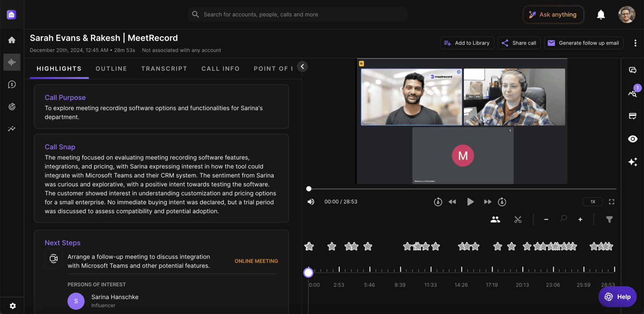Mute the call audio speaker icon
Image resolution: width=644 pixels, height=314 pixels.
tap(311, 202)
